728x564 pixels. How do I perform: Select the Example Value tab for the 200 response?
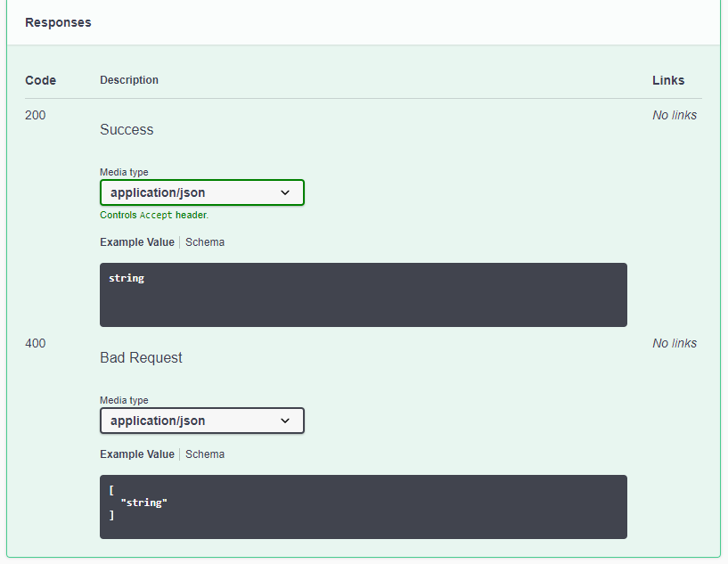tap(137, 242)
